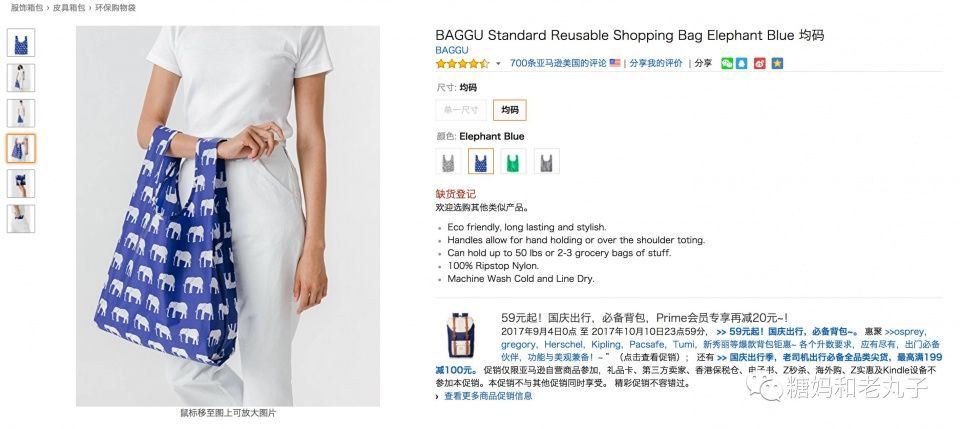The height and width of the screenshot is (429, 960).
Task: Share via the red Weibo icon
Action: [760, 63]
